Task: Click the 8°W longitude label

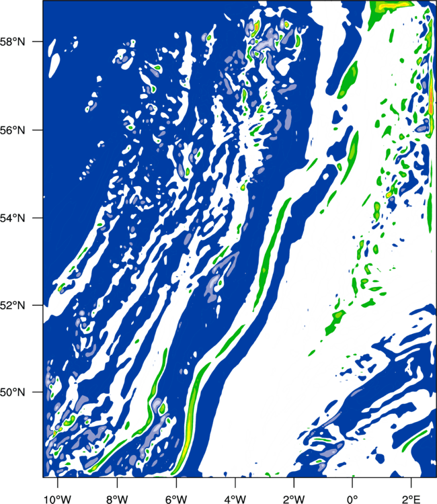Action: point(117,499)
